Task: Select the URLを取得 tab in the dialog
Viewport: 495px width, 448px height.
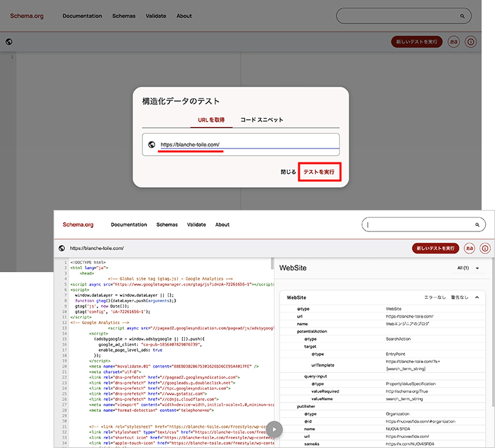Action: 211,120
